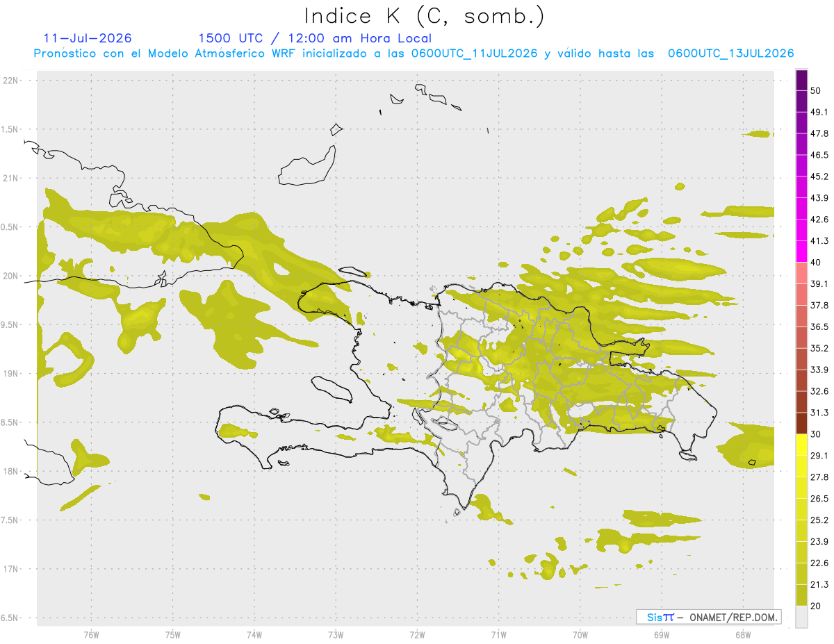Click '1500 UTC / 12:00 am Hora Local'
The width and height of the screenshot is (834, 644).
315,38
